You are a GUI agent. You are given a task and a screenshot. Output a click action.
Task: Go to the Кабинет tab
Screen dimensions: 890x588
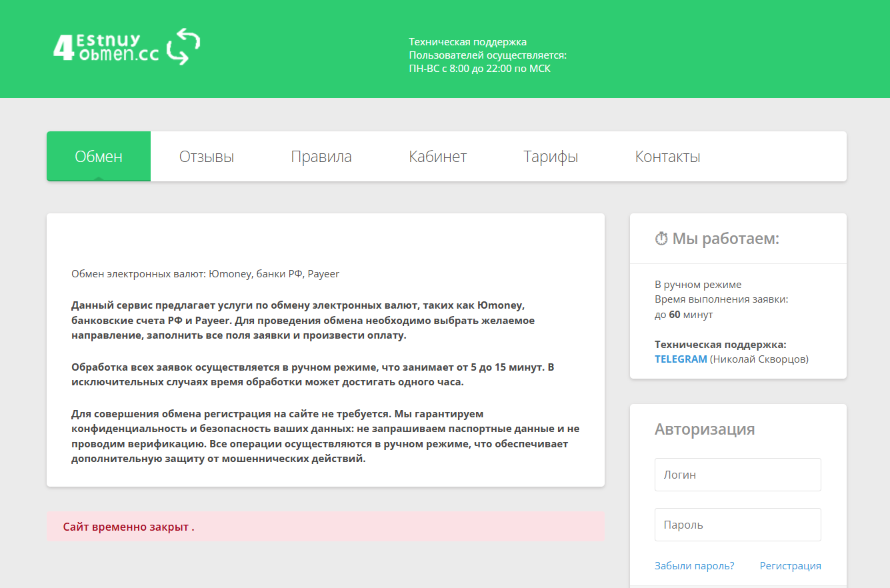click(437, 156)
